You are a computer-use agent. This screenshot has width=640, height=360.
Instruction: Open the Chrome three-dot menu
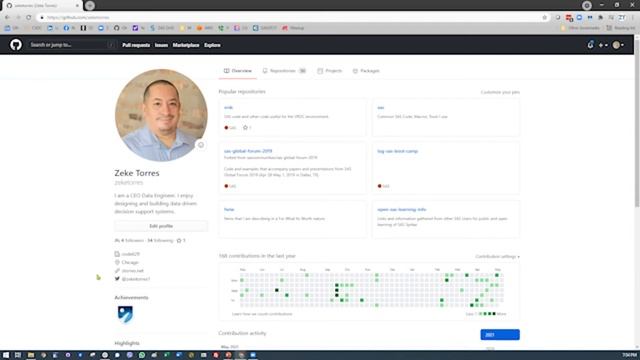pyautogui.click(x=633, y=18)
